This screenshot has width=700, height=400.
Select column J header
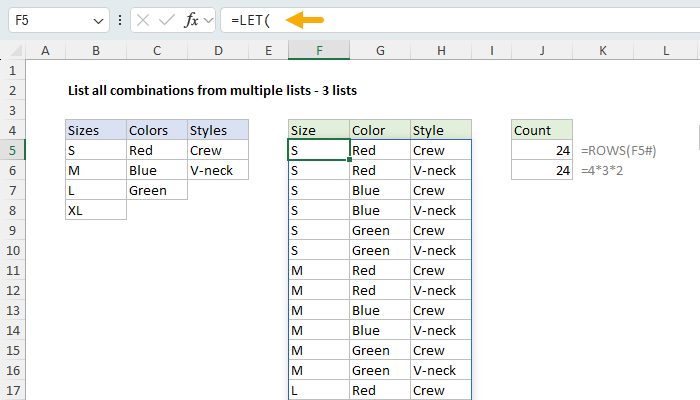coord(542,50)
